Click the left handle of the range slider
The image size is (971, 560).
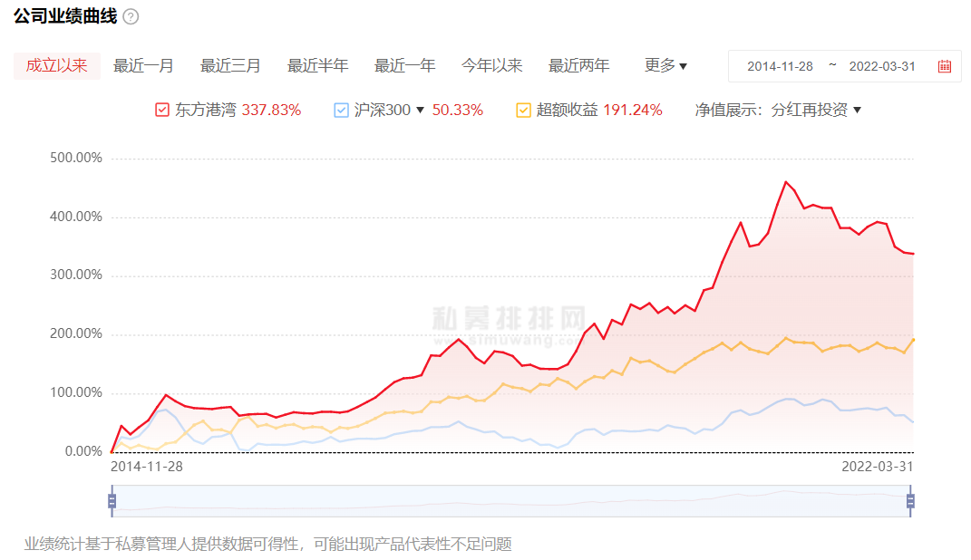[112, 500]
